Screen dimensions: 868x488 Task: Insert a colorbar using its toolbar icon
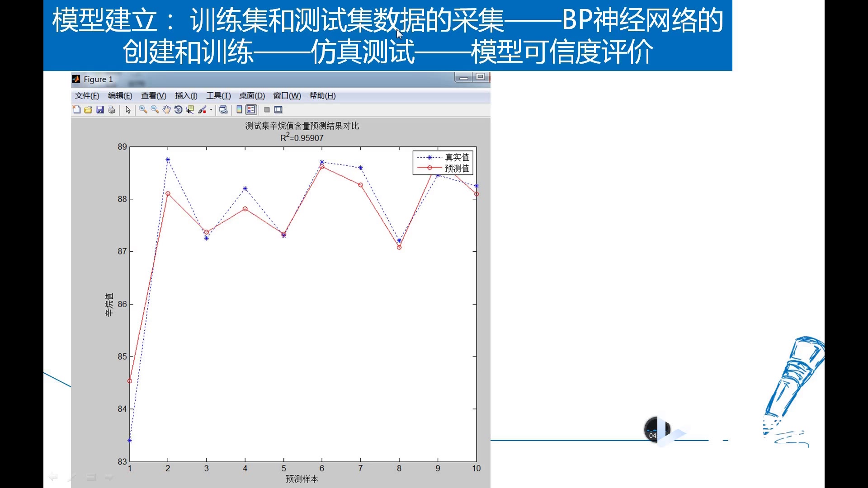pos(239,110)
